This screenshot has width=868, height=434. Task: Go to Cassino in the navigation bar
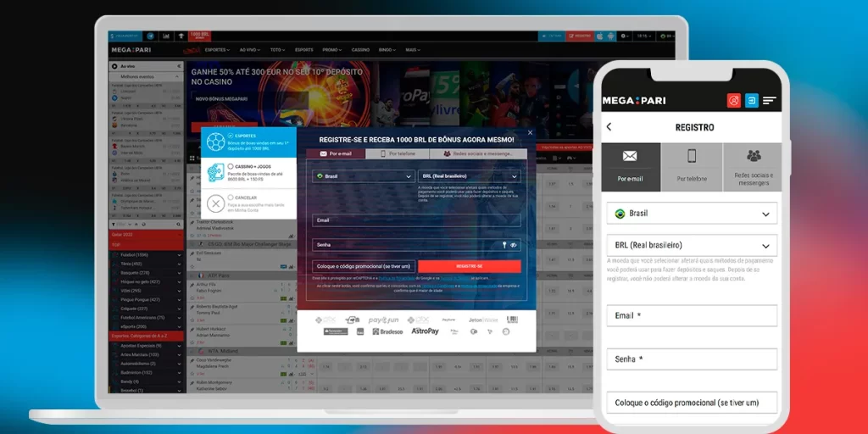pyautogui.click(x=360, y=50)
